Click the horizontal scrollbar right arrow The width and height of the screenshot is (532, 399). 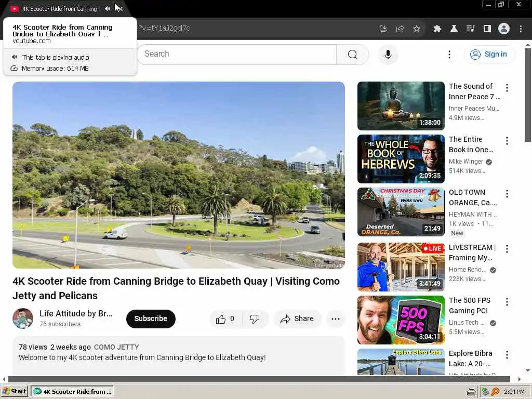click(x=519, y=379)
